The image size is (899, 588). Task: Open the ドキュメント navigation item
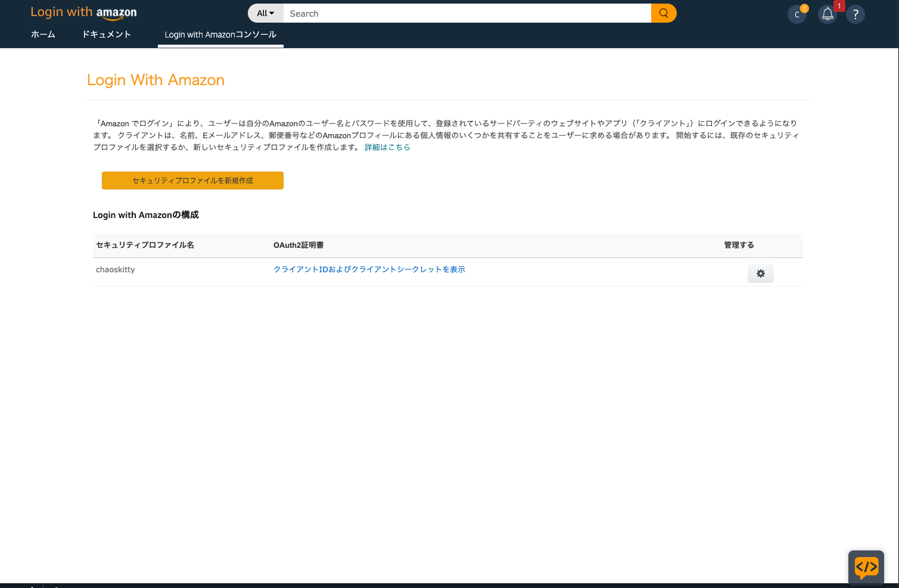107,35
